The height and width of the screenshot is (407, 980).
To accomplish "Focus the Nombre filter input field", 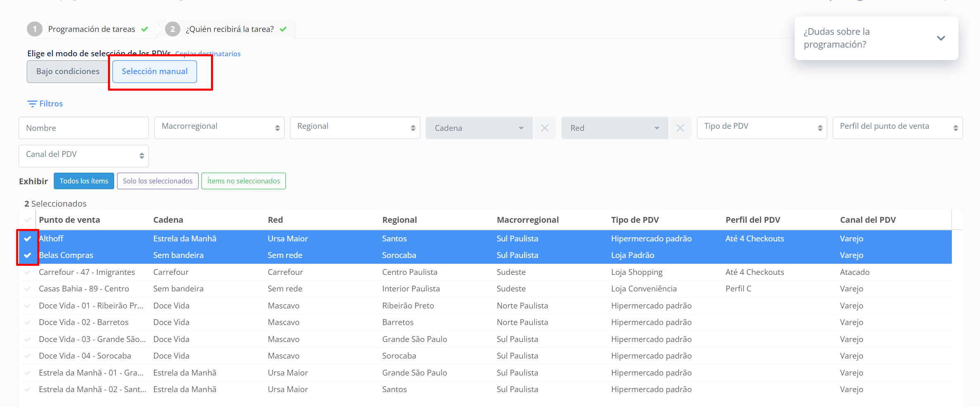I will click(x=84, y=128).
